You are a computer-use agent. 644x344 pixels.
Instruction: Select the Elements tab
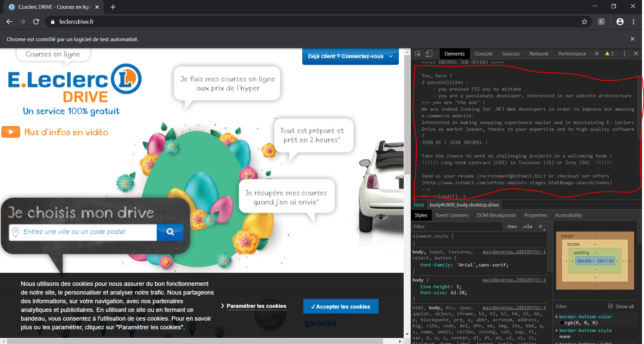click(x=455, y=54)
